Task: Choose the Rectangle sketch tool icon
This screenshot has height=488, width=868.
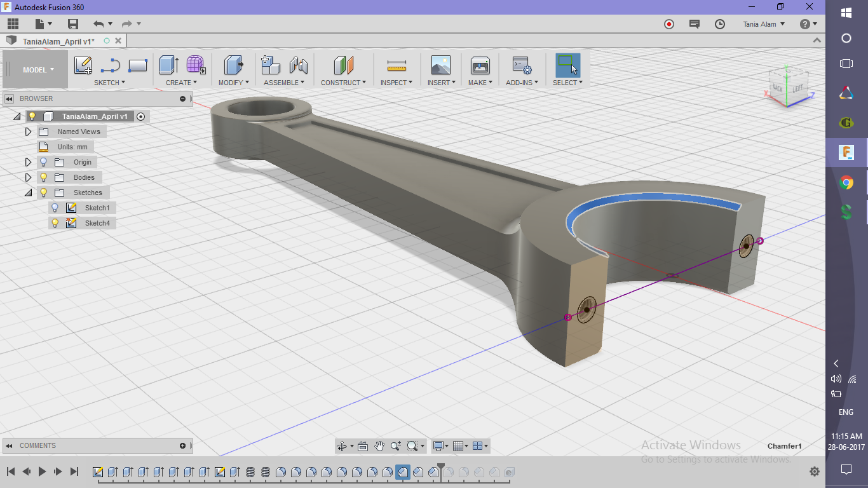Action: click(138, 65)
